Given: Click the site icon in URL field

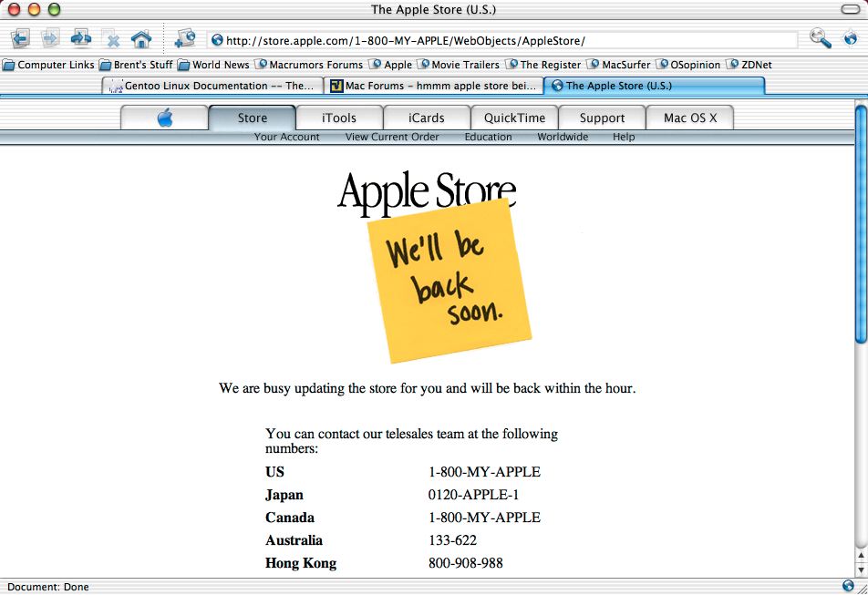Looking at the screenshot, I should click(218, 40).
